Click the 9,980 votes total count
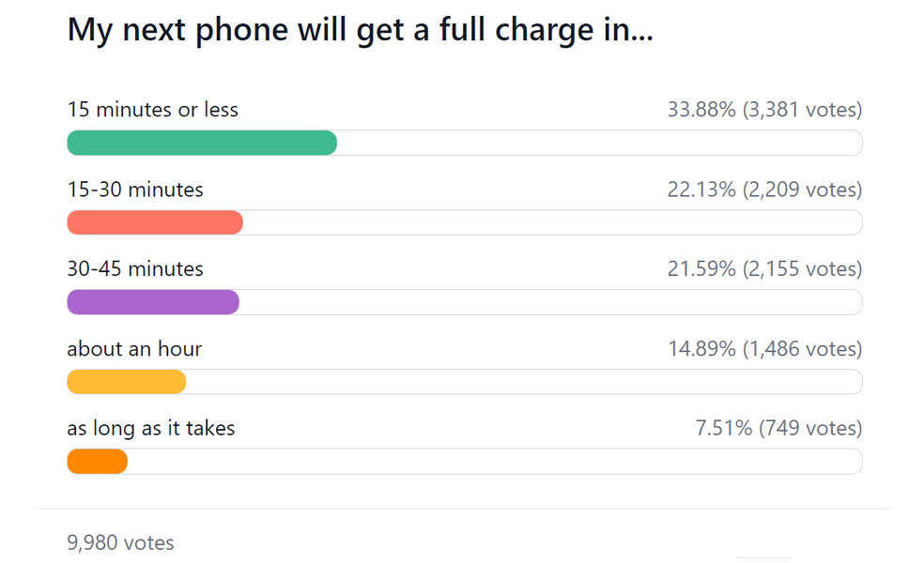924x563 pixels. point(120,542)
